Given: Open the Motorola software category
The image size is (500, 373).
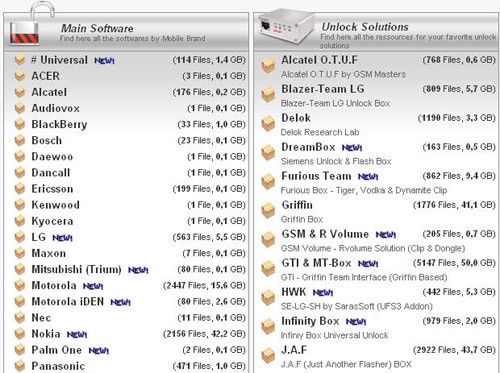Looking at the screenshot, I should click(54, 285).
